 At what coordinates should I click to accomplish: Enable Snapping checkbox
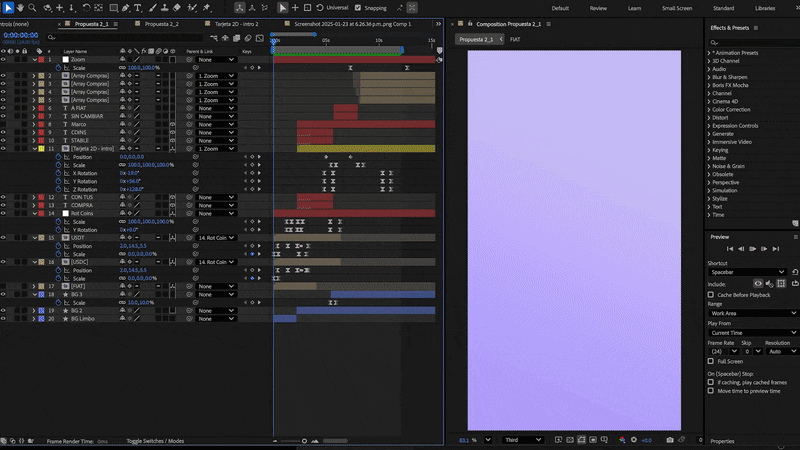coord(358,8)
